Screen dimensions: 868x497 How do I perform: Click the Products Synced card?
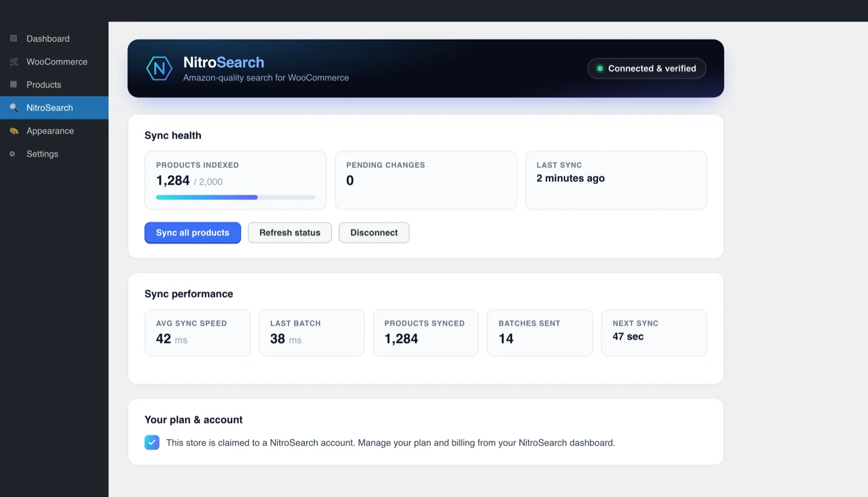tap(426, 333)
